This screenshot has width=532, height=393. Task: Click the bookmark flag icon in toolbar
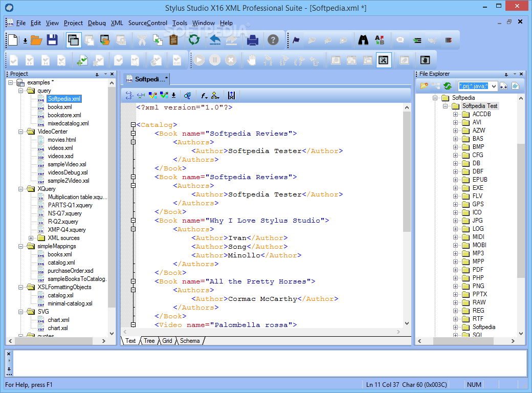(296, 40)
